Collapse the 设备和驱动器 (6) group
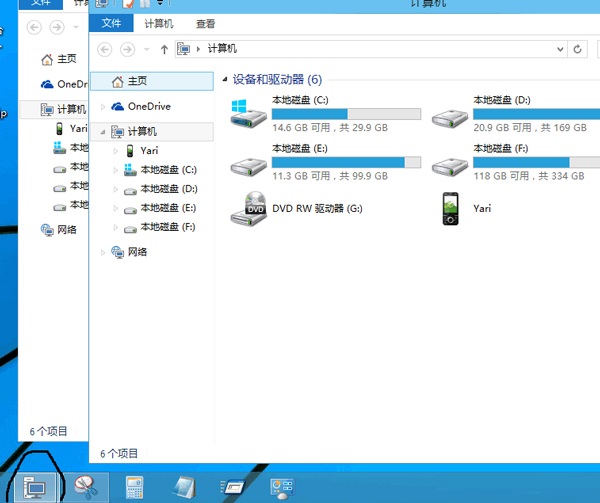 225,79
